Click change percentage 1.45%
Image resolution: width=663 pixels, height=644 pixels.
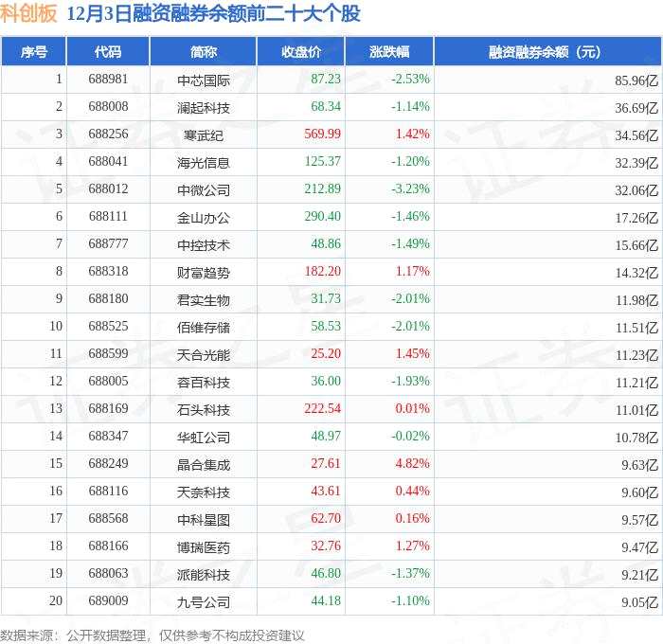[x=412, y=353]
